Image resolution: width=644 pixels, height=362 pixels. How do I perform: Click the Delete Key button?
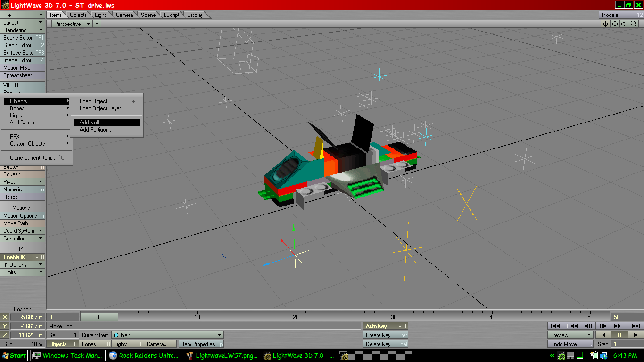[x=386, y=344]
